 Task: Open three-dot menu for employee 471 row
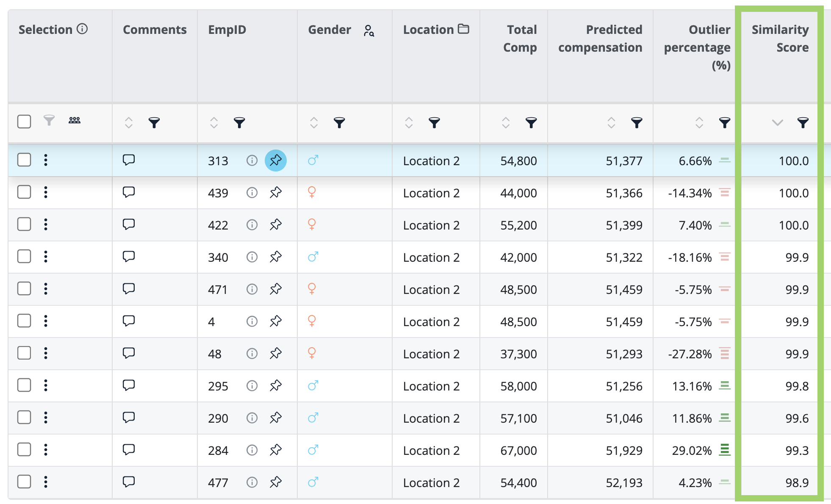click(46, 289)
